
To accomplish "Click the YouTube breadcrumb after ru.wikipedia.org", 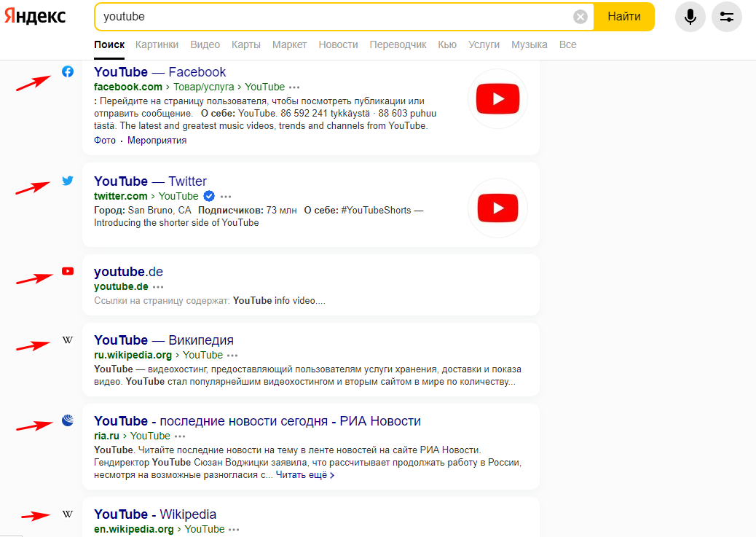I will [202, 355].
